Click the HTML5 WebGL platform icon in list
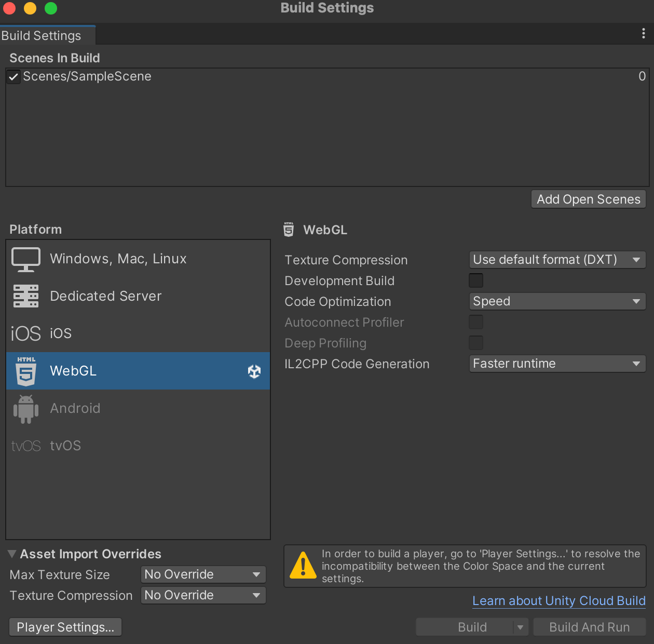Image resolution: width=654 pixels, height=644 pixels. [26, 371]
